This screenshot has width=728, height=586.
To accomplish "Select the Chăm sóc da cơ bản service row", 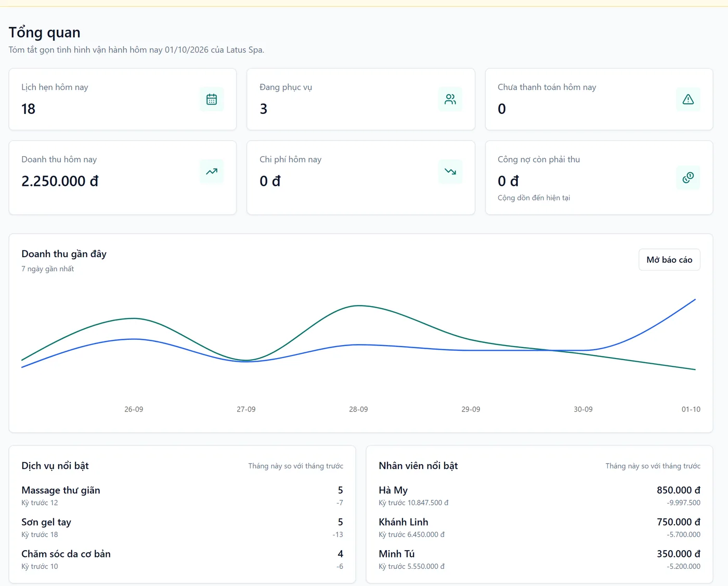I will pyautogui.click(x=182, y=559).
